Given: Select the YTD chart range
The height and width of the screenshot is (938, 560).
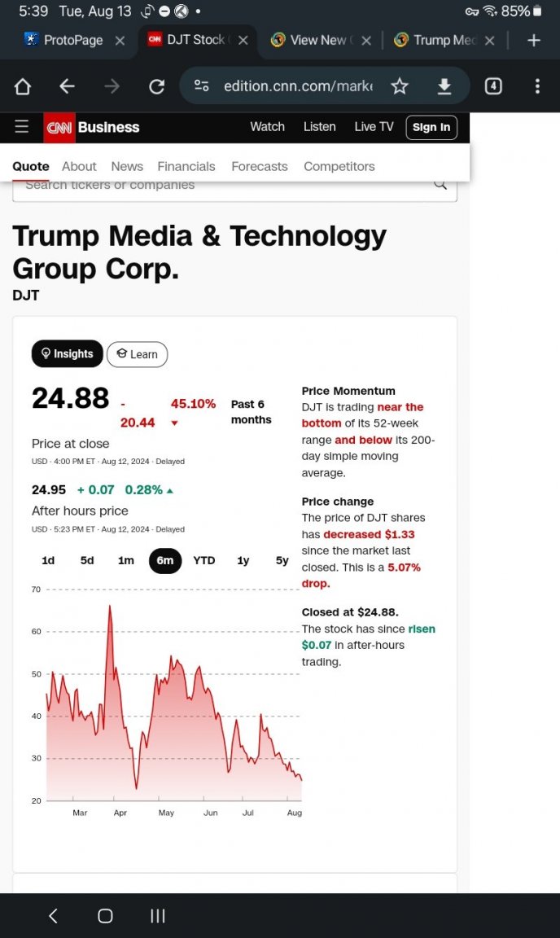Looking at the screenshot, I should tap(204, 560).
